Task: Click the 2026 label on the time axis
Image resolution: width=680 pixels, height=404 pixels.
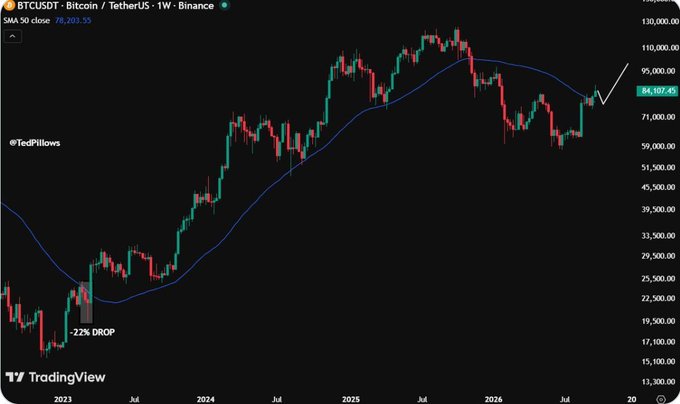Action: (494, 399)
